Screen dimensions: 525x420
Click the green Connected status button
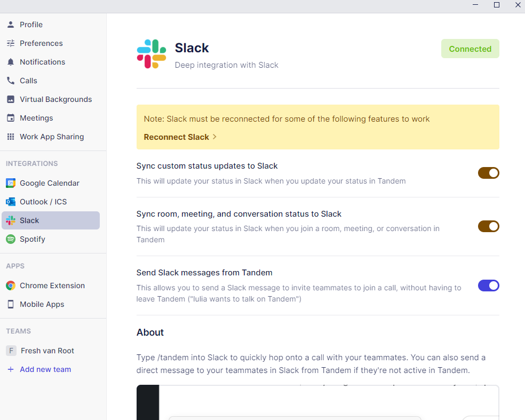470,49
